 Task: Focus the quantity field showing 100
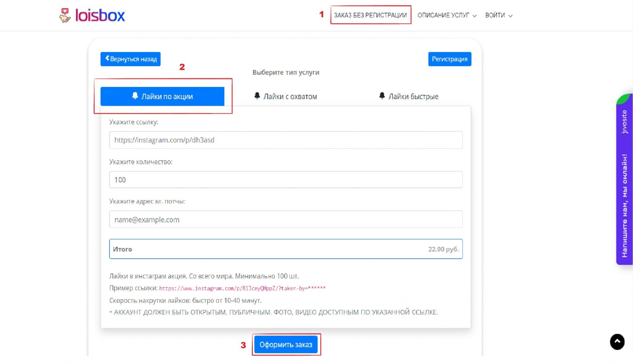pos(286,180)
